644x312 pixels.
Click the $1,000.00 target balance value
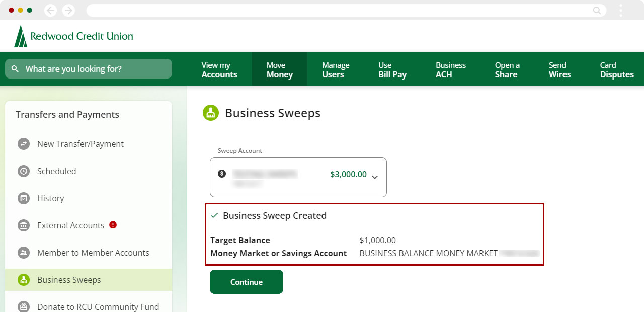pyautogui.click(x=378, y=240)
